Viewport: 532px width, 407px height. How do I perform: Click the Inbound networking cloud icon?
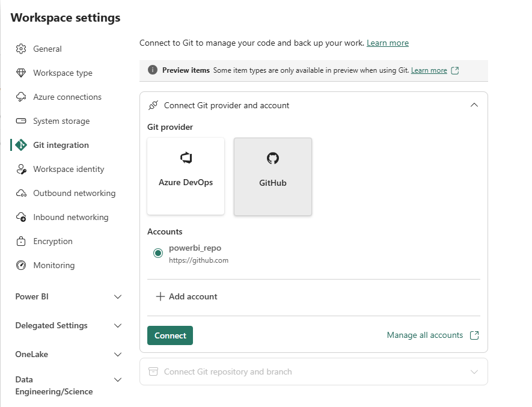click(x=21, y=217)
